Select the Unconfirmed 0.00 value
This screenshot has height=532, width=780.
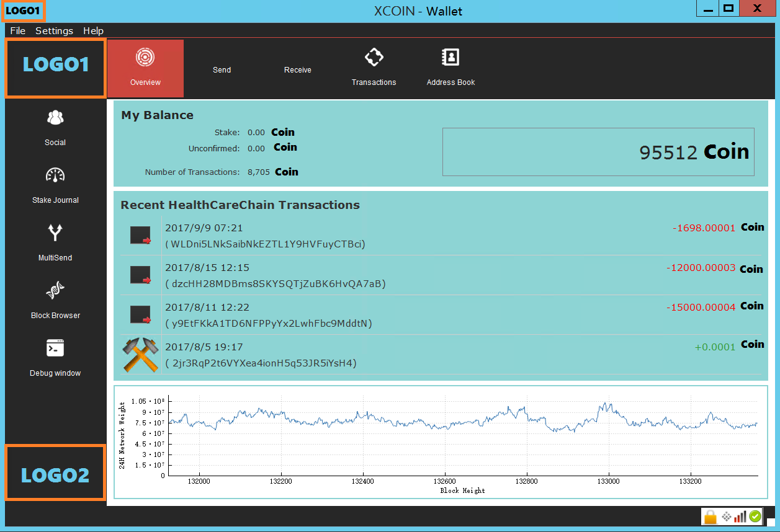click(x=256, y=148)
